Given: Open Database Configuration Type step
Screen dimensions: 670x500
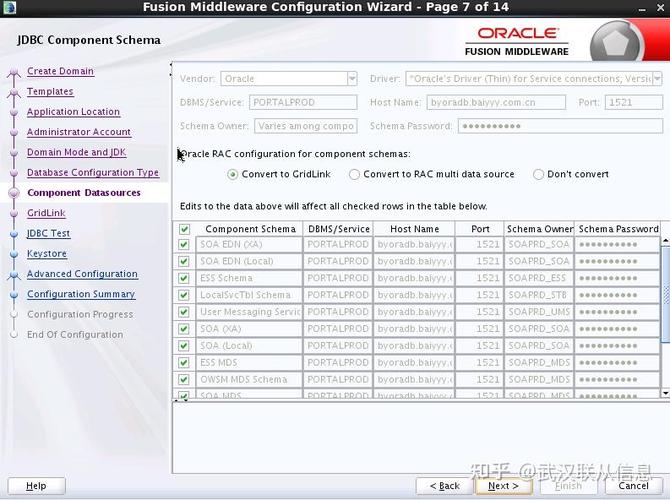Looking at the screenshot, I should pyautogui.click(x=93, y=173).
